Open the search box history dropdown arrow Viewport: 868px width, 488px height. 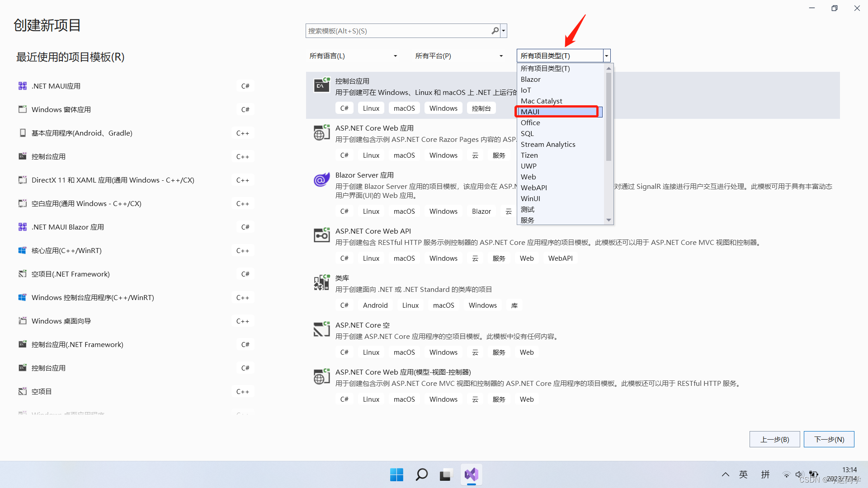(504, 31)
